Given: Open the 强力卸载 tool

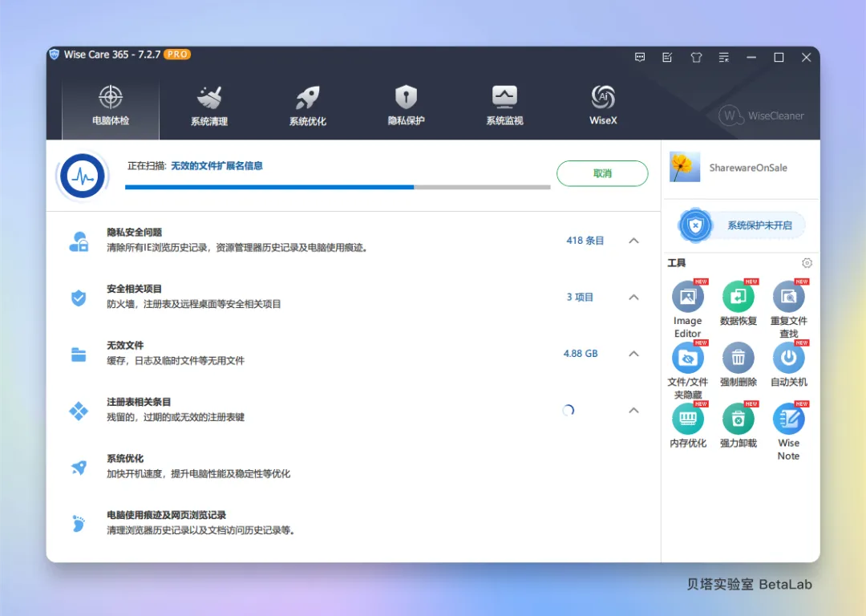Looking at the screenshot, I should 738,419.
